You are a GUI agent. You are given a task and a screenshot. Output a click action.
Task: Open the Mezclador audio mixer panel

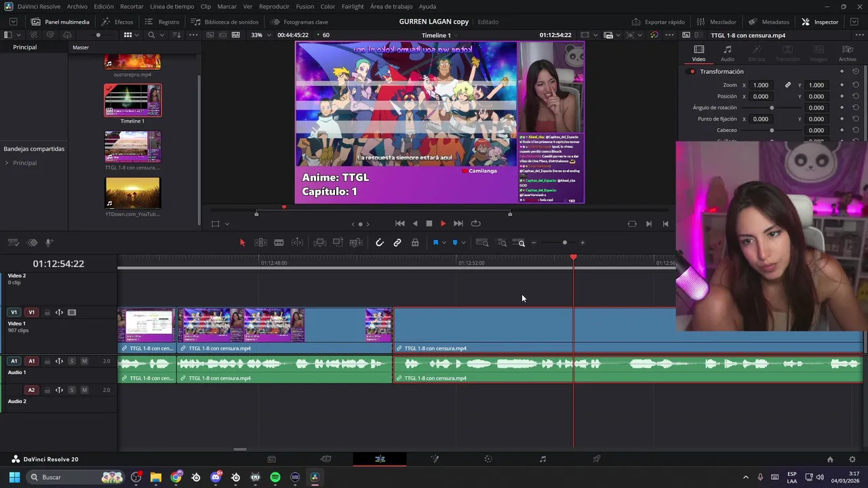click(x=717, y=22)
